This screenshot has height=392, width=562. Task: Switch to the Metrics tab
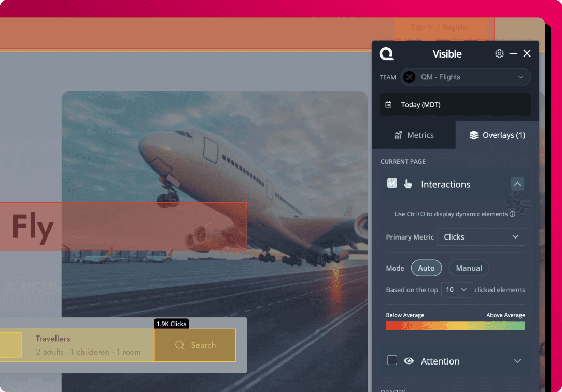pyautogui.click(x=414, y=135)
